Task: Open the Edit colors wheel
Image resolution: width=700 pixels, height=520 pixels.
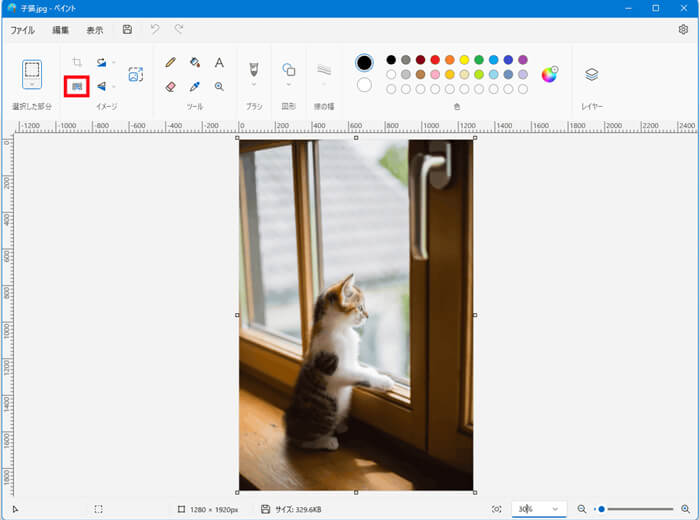Action: (x=549, y=74)
